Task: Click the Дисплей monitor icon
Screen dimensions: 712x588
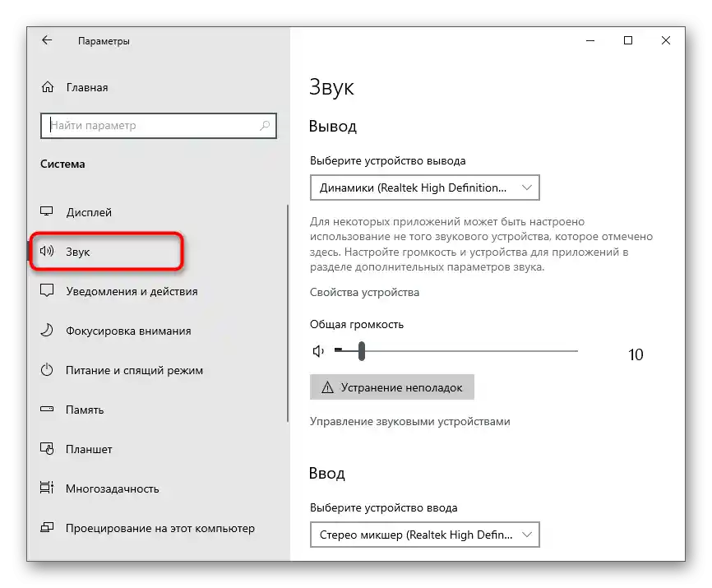Action: click(x=47, y=211)
